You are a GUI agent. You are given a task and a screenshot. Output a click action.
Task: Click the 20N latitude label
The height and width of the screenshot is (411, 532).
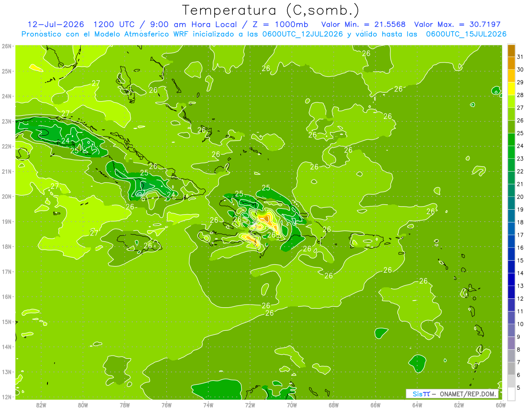(7, 196)
